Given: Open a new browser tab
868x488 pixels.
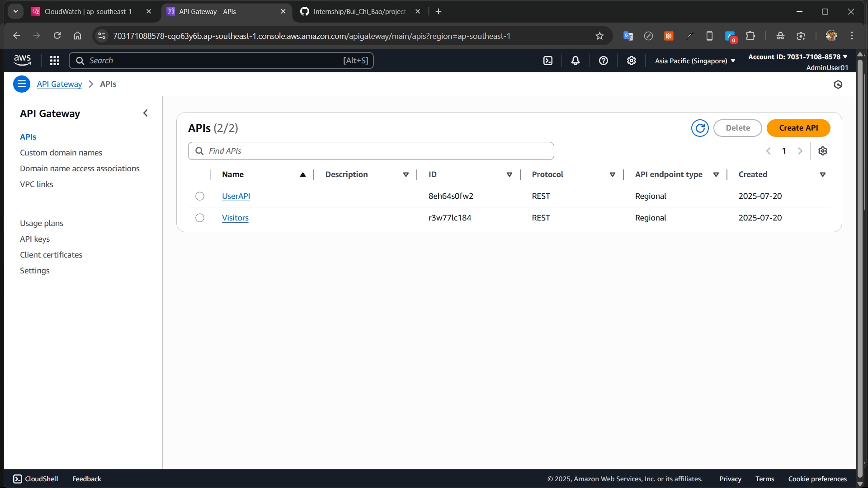Looking at the screenshot, I should point(439,11).
